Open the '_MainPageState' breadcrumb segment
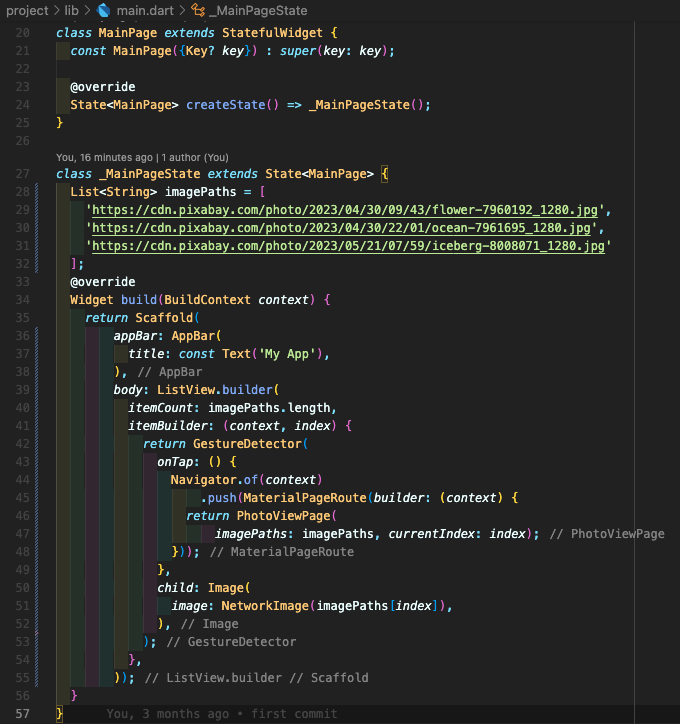 pos(258,10)
